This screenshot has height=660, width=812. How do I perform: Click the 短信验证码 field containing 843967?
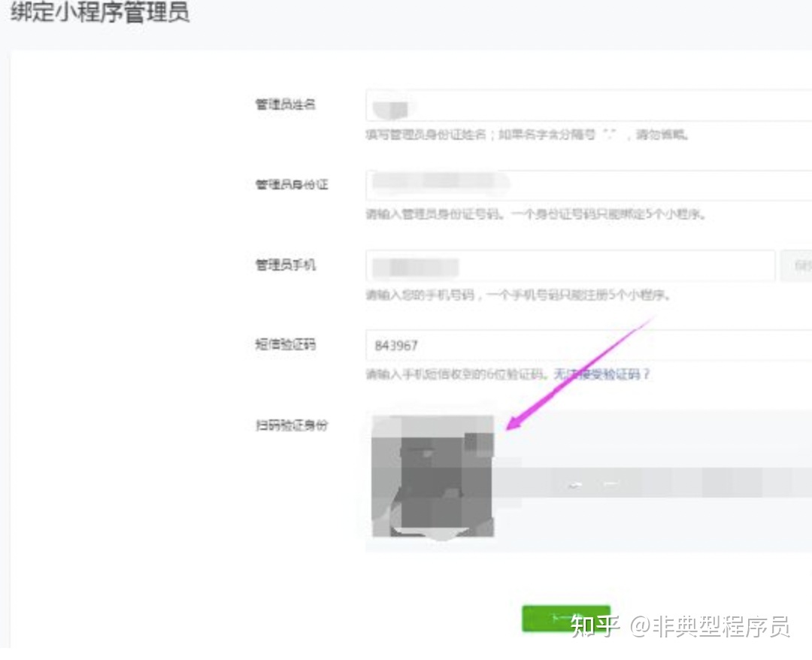click(586, 346)
